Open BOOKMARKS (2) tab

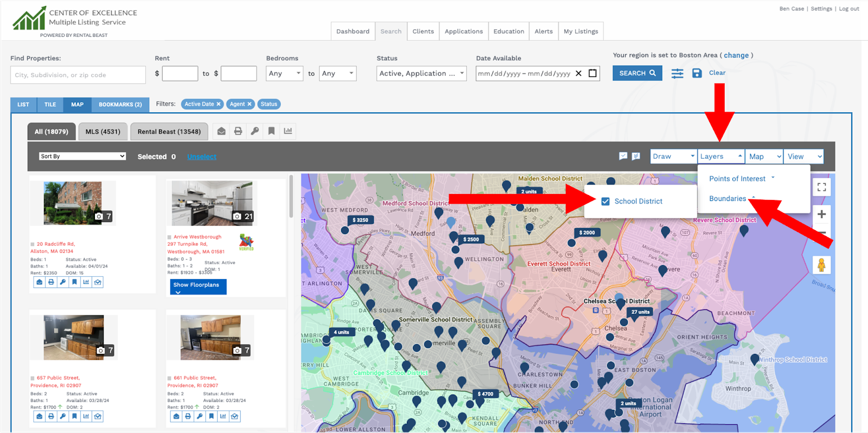[x=120, y=105]
